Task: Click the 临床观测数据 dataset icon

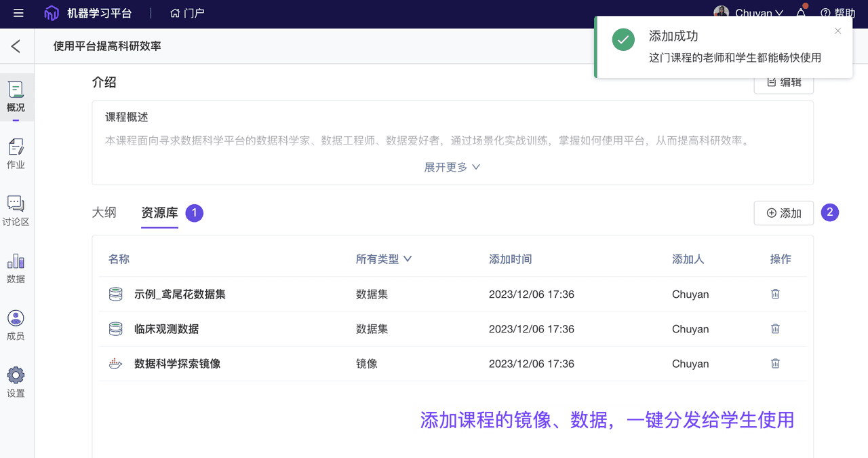Action: 116,329
